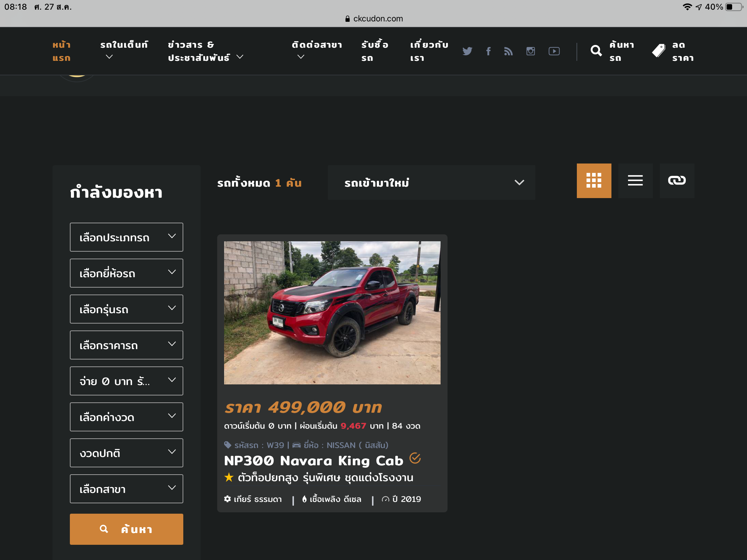The image size is (747, 560).
Task: Switch to list view layout
Action: [x=635, y=180]
